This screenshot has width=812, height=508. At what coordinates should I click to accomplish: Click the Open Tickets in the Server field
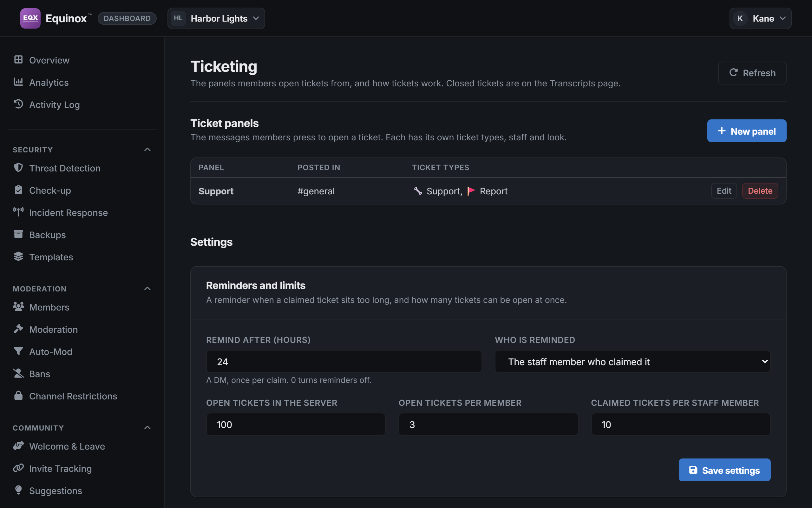coord(296,424)
